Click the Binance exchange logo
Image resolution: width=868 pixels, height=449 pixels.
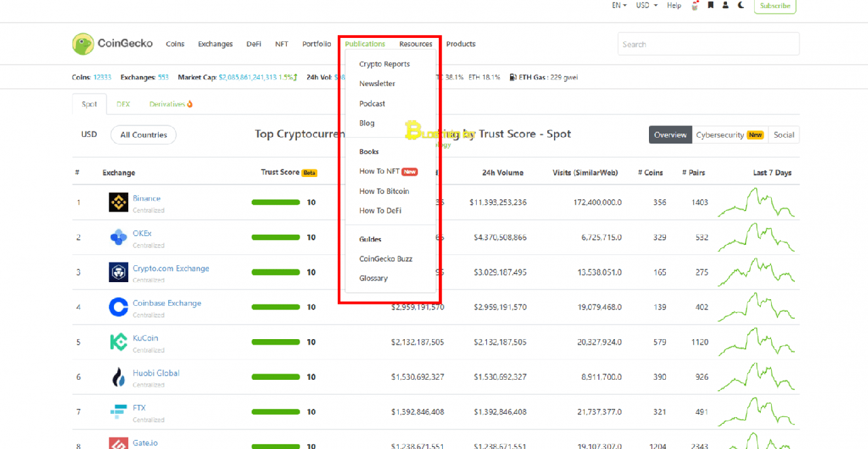(118, 202)
